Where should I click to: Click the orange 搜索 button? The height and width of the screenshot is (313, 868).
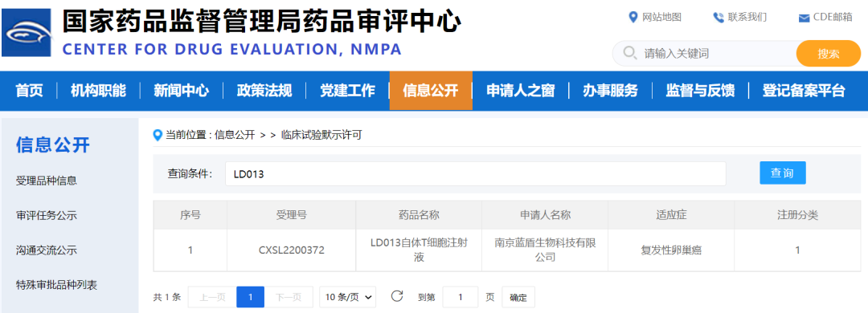pos(828,54)
